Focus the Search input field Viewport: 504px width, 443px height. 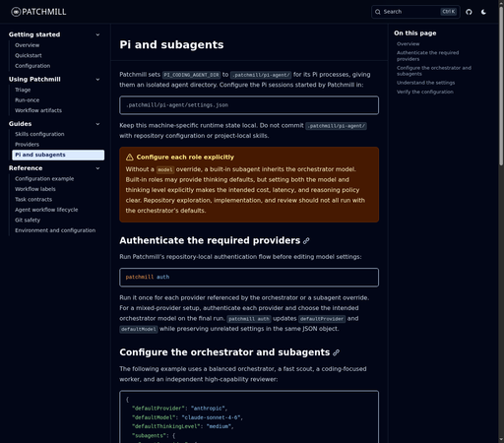coord(415,12)
